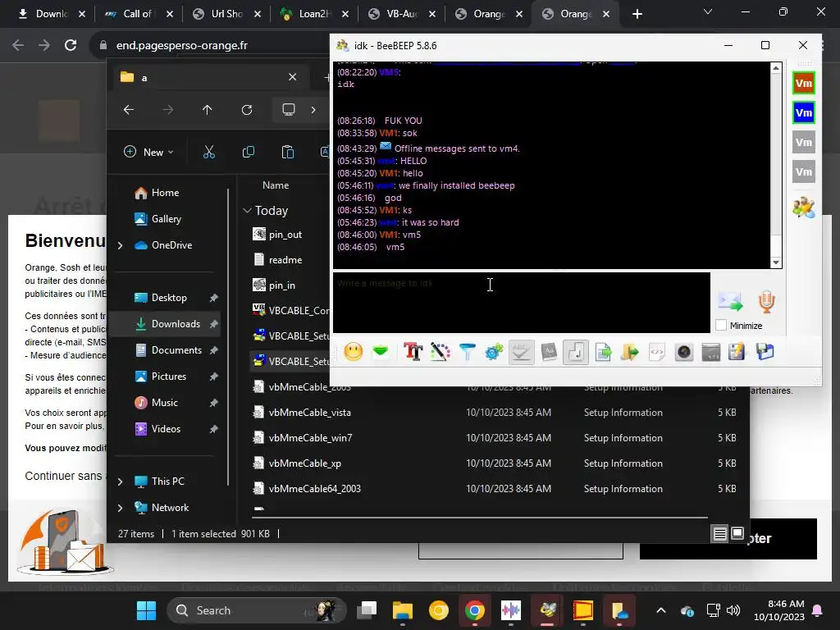Open a new Chrome tab
The image size is (840, 630).
tap(637, 14)
